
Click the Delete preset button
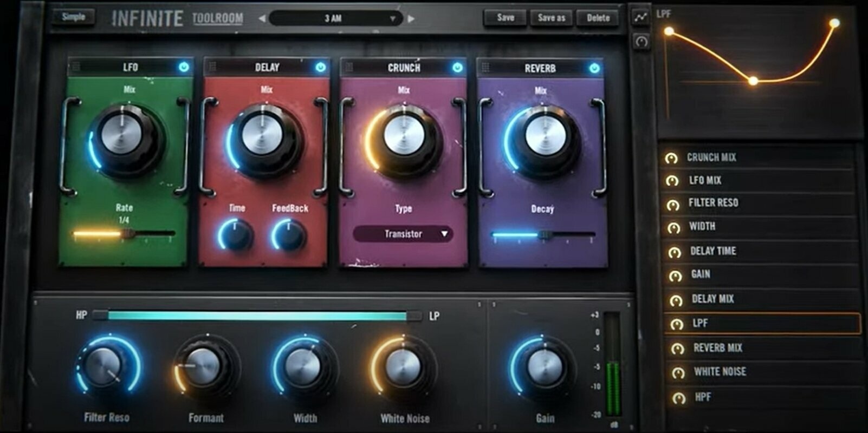coord(598,18)
